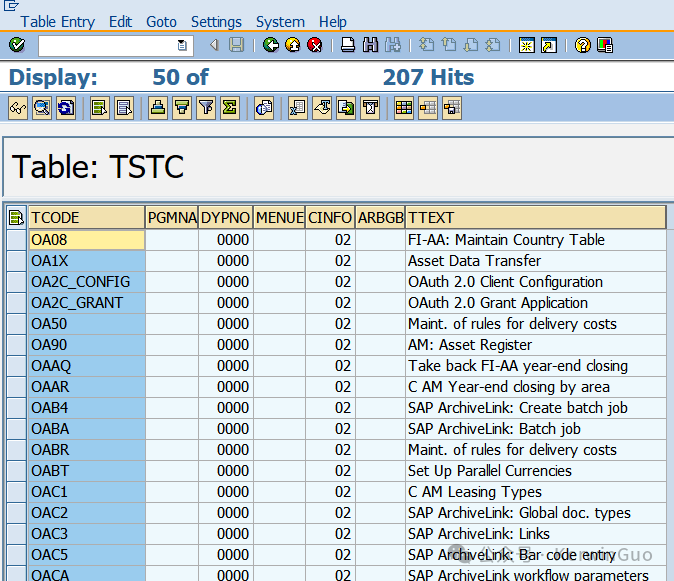The image size is (674, 581).
Task: Click the Mail Recipient icon
Action: point(370,107)
